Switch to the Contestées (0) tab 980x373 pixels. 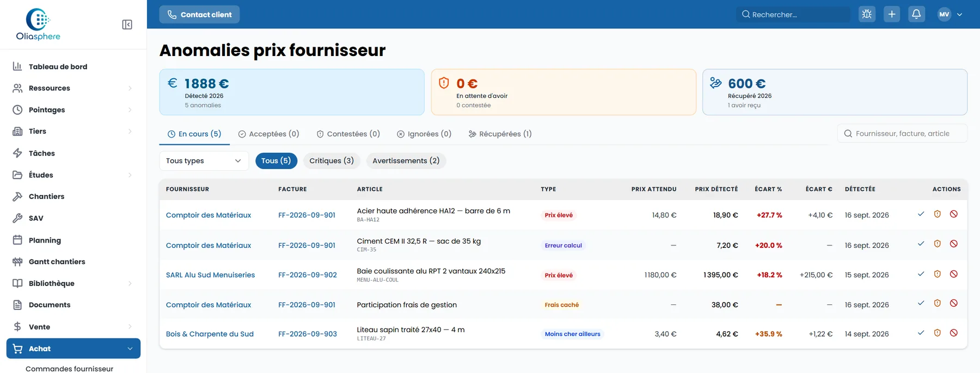coord(348,134)
